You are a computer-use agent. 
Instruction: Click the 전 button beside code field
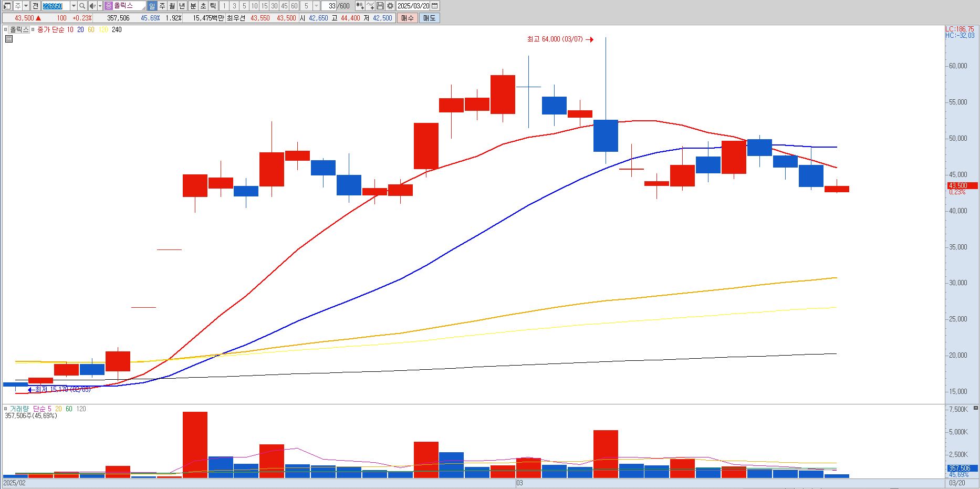35,6
